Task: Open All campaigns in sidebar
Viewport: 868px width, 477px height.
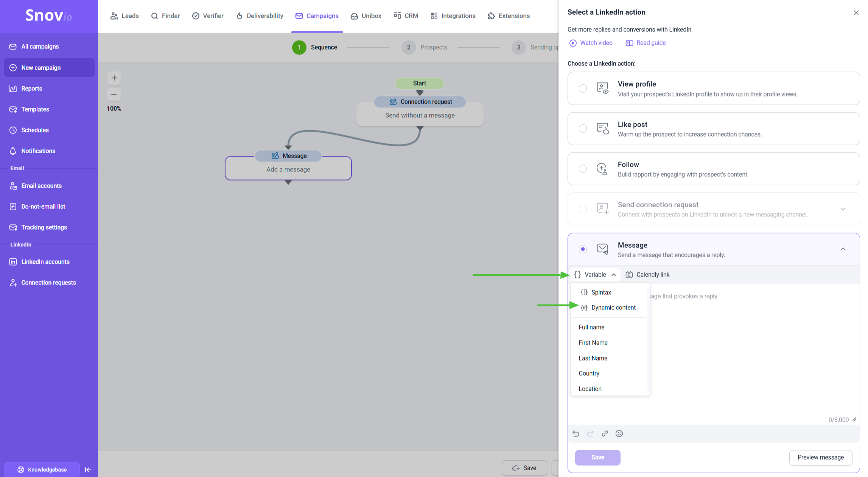Action: (49, 47)
